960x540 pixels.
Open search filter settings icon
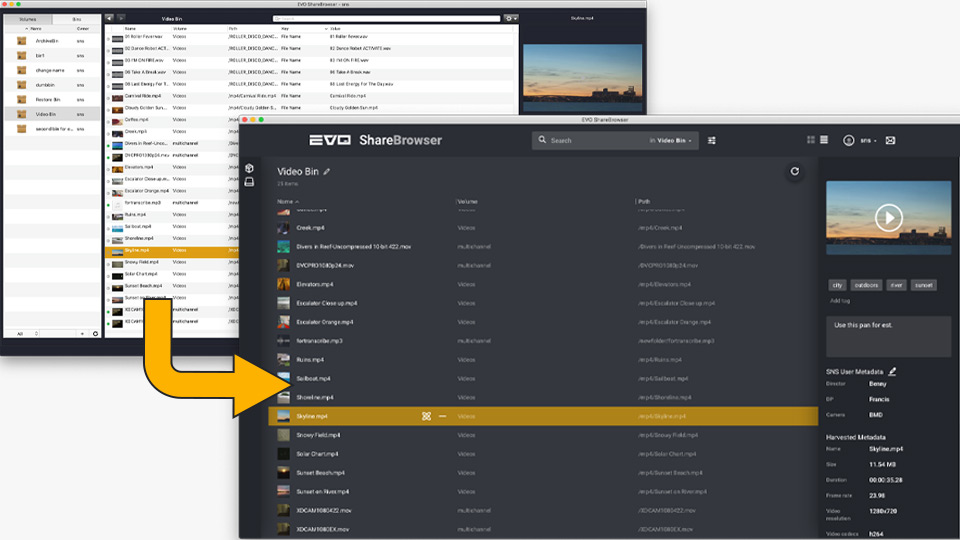[x=711, y=140]
